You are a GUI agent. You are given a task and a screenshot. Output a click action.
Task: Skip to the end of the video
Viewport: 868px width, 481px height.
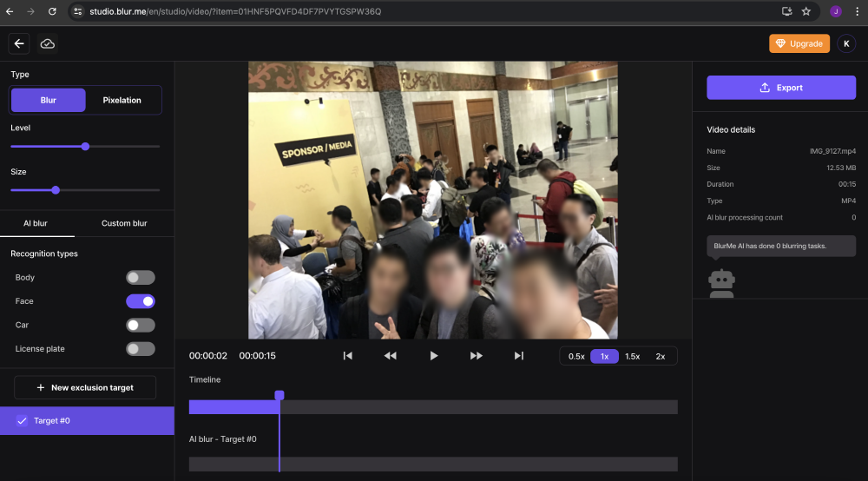click(x=519, y=356)
